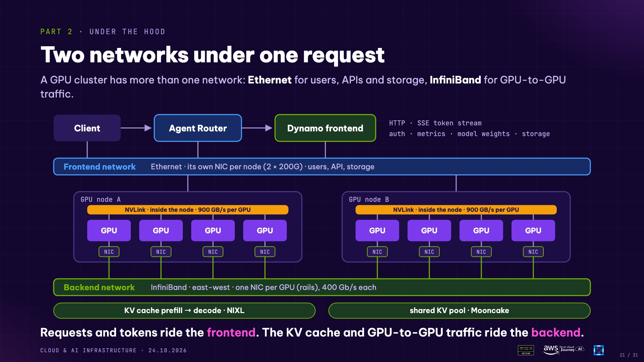
Task: Select the Client box
Action: [87, 128]
